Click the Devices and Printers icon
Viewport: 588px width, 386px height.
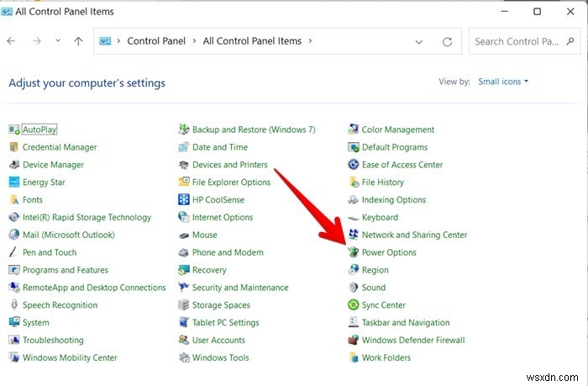(x=184, y=165)
